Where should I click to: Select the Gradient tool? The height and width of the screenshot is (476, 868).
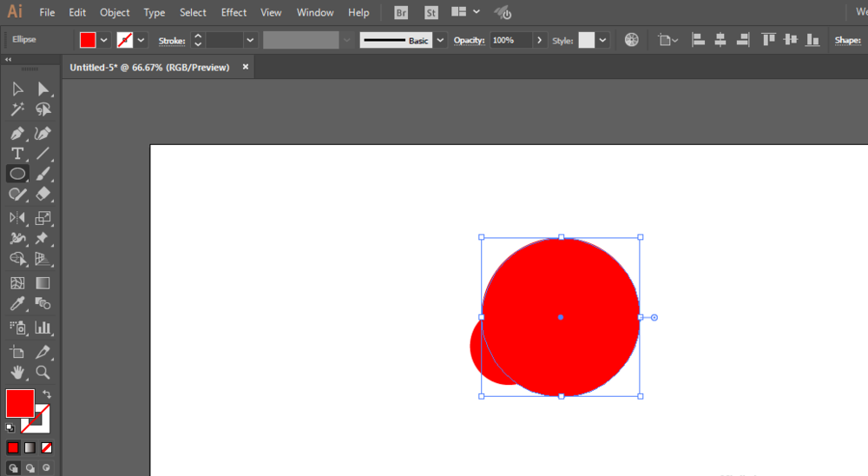coord(43,283)
